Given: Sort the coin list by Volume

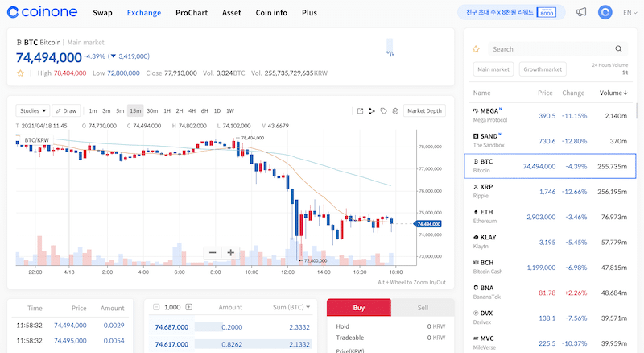Looking at the screenshot, I should coord(613,93).
